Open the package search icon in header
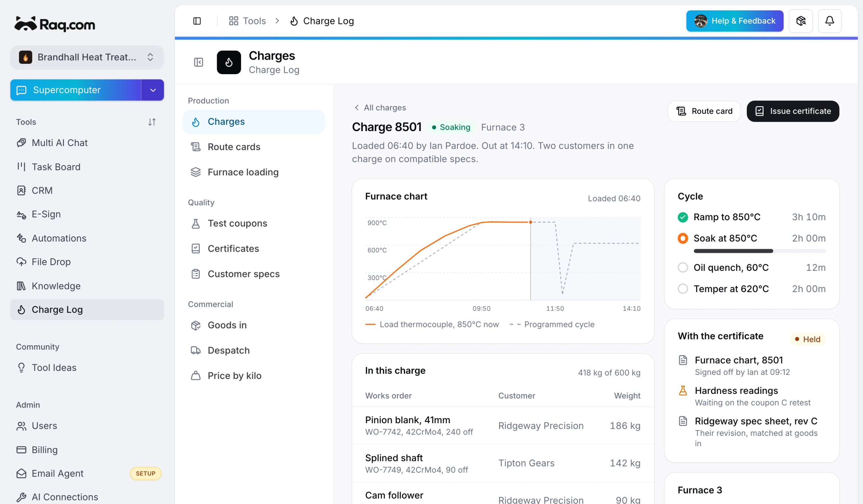Viewport: 863px width, 504px height. pyautogui.click(x=801, y=21)
